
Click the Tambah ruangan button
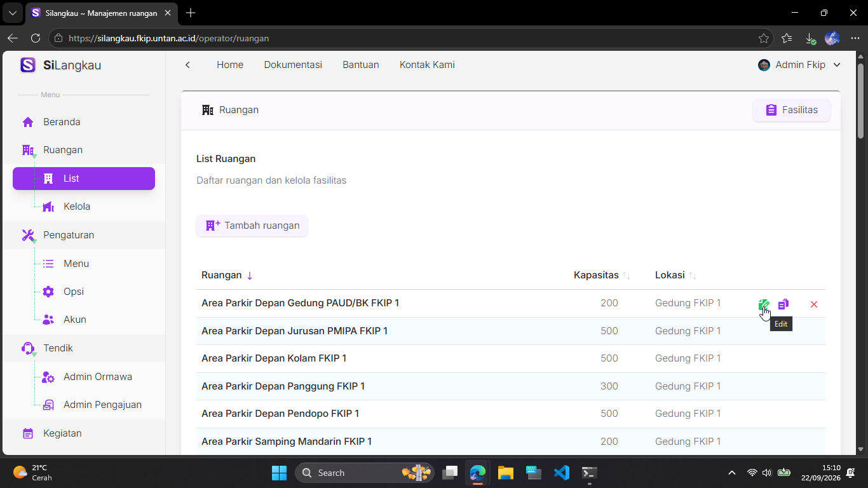click(252, 226)
